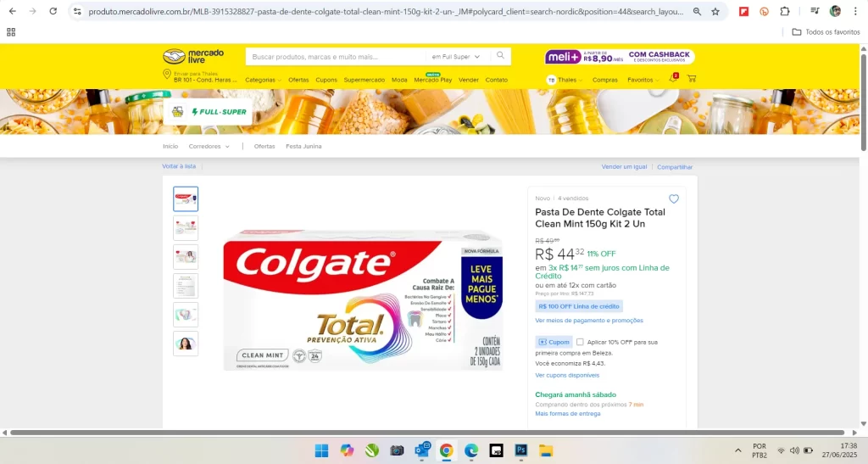This screenshot has height=464, width=868.
Task: Open the Vender menu item
Action: point(468,80)
